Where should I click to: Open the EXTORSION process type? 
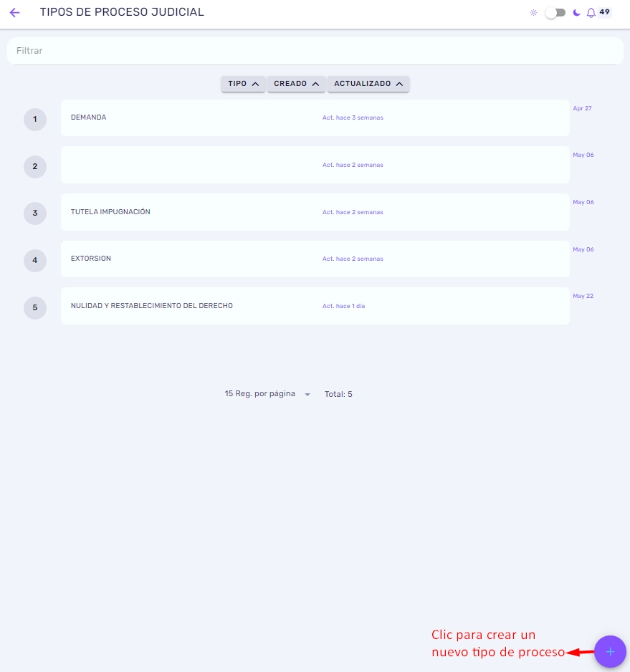[315, 259]
